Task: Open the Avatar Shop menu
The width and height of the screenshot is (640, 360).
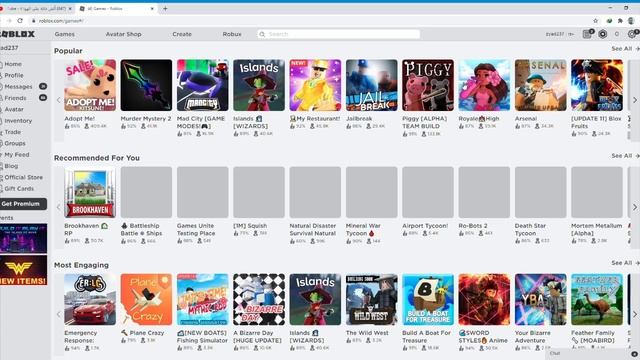Action: pyautogui.click(x=123, y=34)
